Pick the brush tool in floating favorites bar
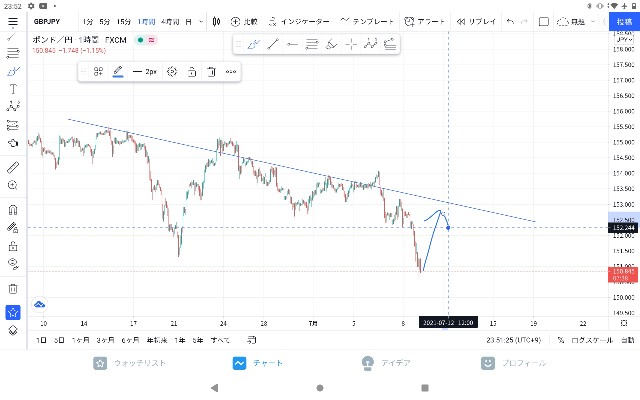Viewport: 640px width, 400px height. pos(253,44)
